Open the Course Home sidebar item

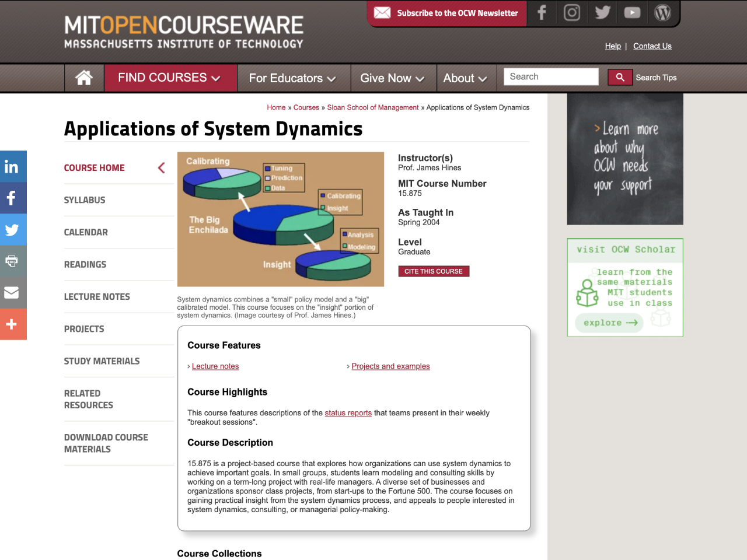pyautogui.click(x=95, y=168)
